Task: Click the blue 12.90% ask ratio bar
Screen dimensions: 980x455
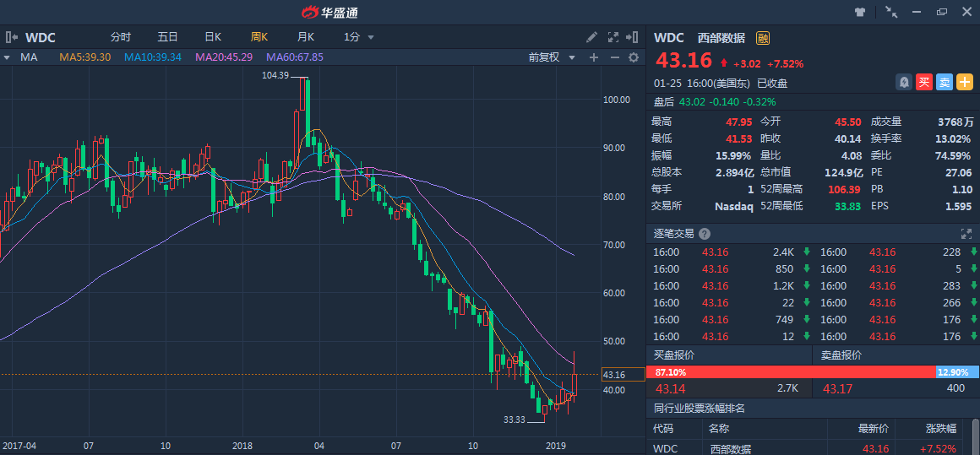Action: tap(957, 372)
